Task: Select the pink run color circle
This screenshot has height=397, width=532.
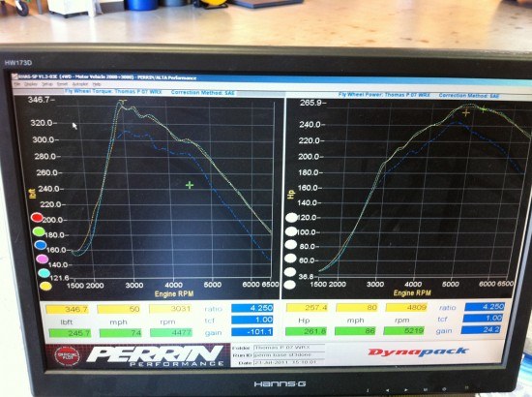Action: pyautogui.click(x=42, y=259)
